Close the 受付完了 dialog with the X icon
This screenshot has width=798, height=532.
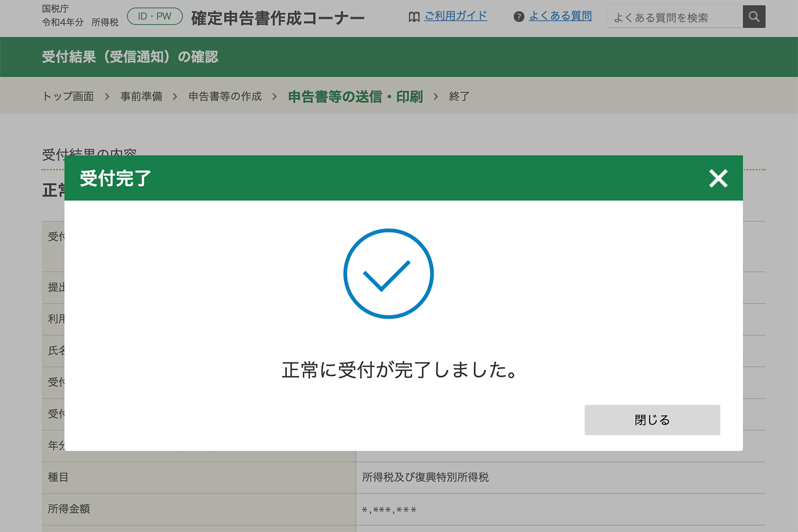(718, 178)
